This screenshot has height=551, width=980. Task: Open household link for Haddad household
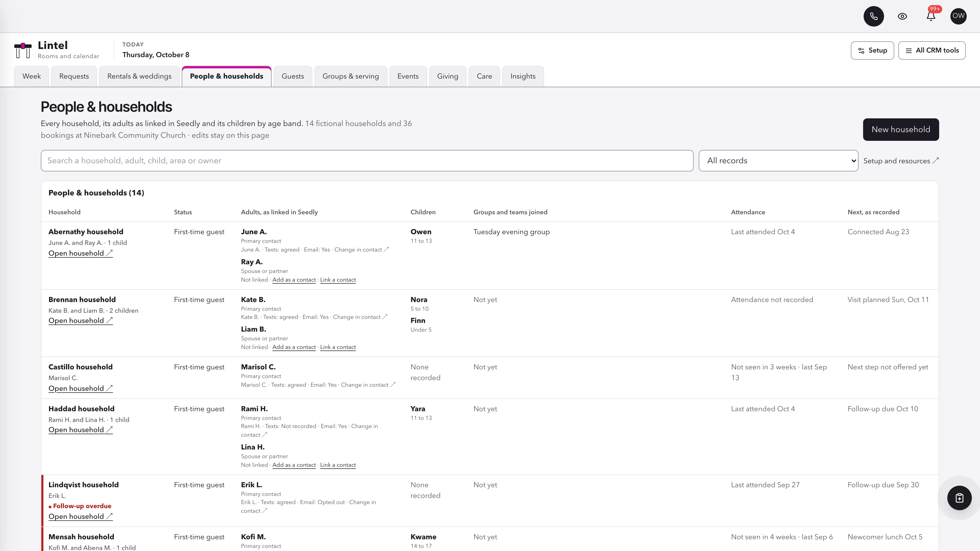pos(80,430)
